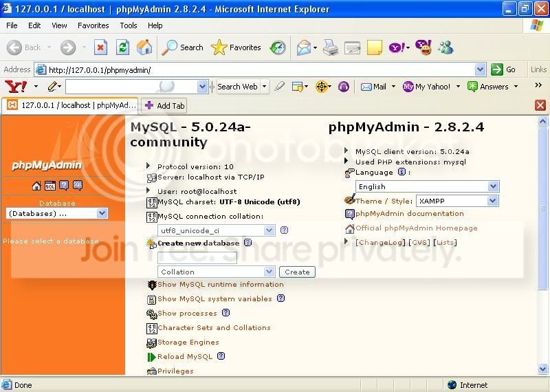Click the new database name input field

[x=197, y=258]
